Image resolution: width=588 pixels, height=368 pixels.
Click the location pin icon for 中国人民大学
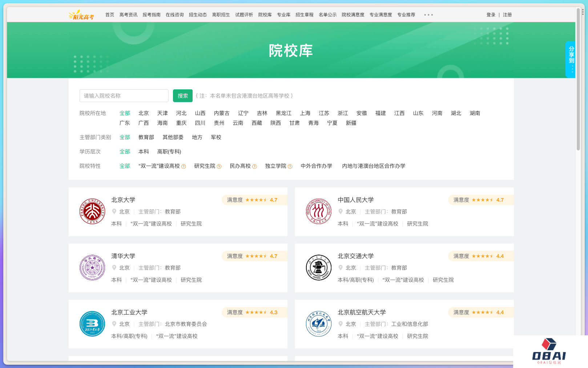(x=341, y=211)
